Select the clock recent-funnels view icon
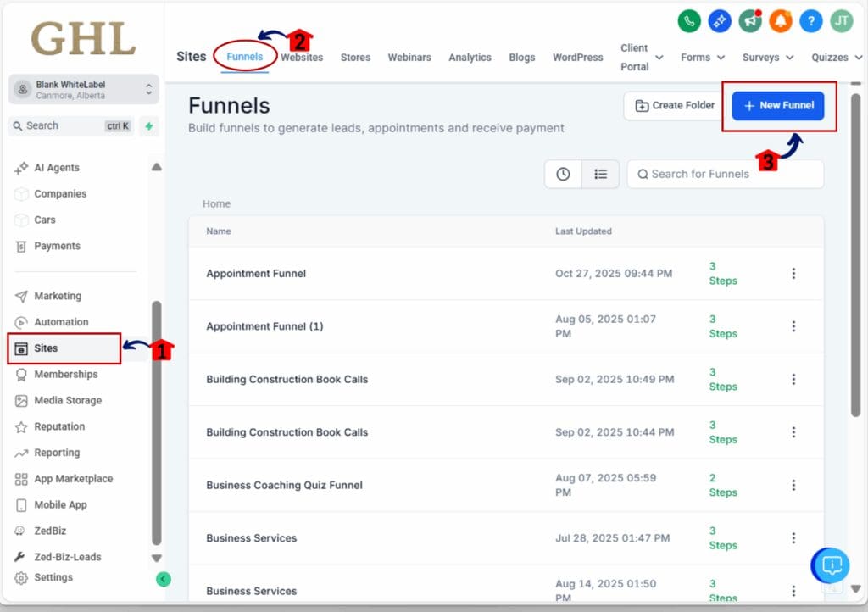The image size is (868, 612). pos(562,174)
